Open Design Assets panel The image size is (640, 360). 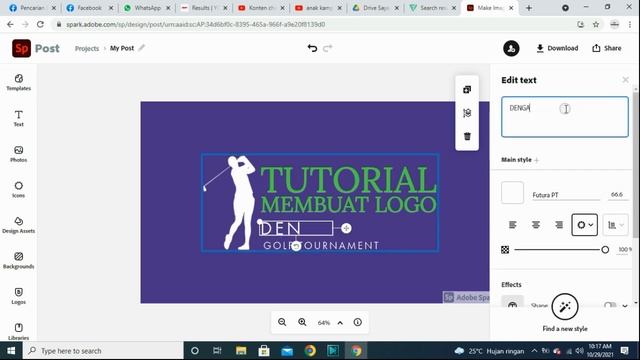pyautogui.click(x=18, y=225)
